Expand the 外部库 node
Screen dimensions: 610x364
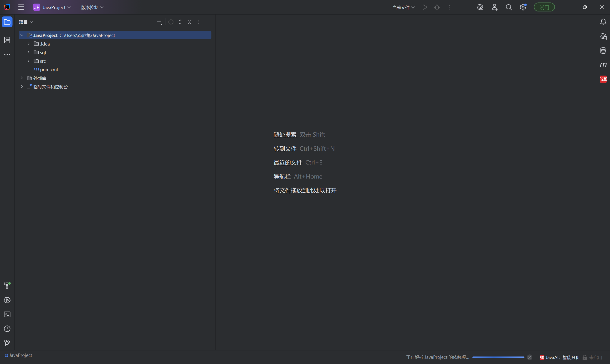tap(22, 78)
